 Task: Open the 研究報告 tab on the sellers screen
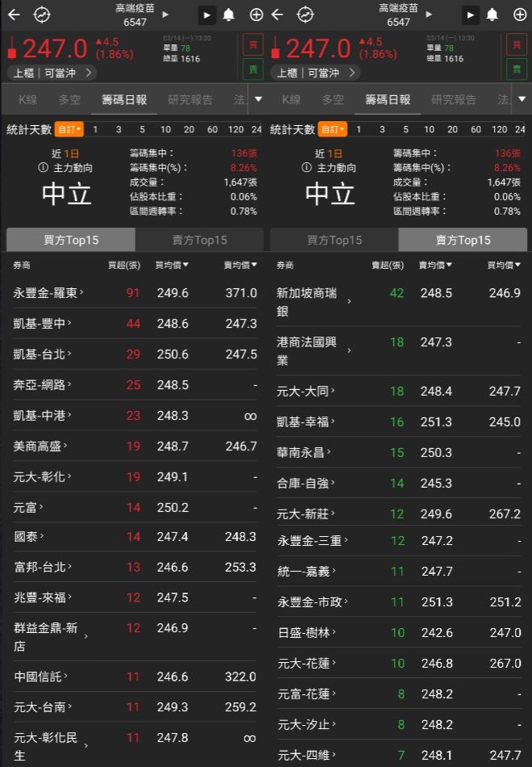pos(454,100)
